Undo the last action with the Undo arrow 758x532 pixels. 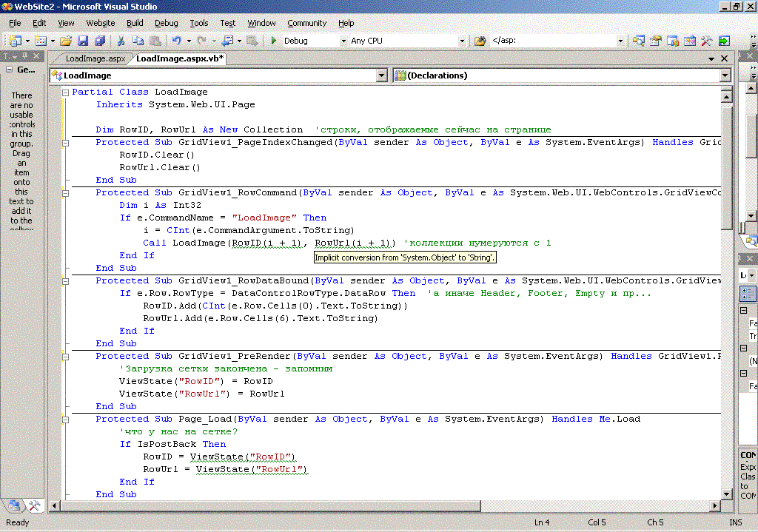pyautogui.click(x=176, y=41)
